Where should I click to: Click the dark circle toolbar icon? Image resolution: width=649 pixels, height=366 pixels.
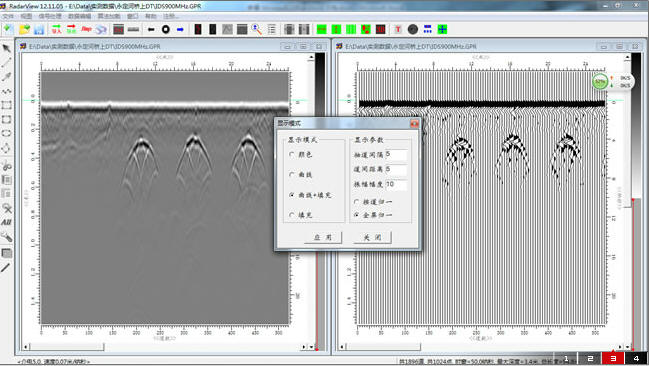click(x=413, y=29)
